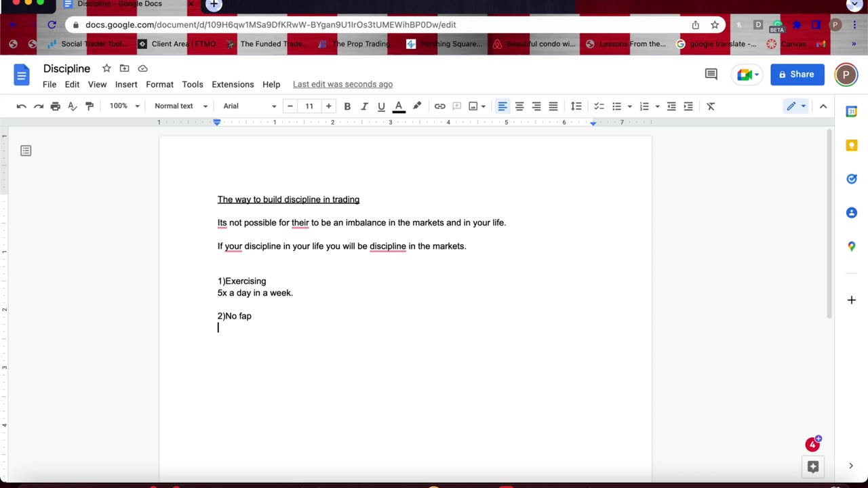The image size is (868, 488).
Task: Open the Help menu
Action: point(271,85)
